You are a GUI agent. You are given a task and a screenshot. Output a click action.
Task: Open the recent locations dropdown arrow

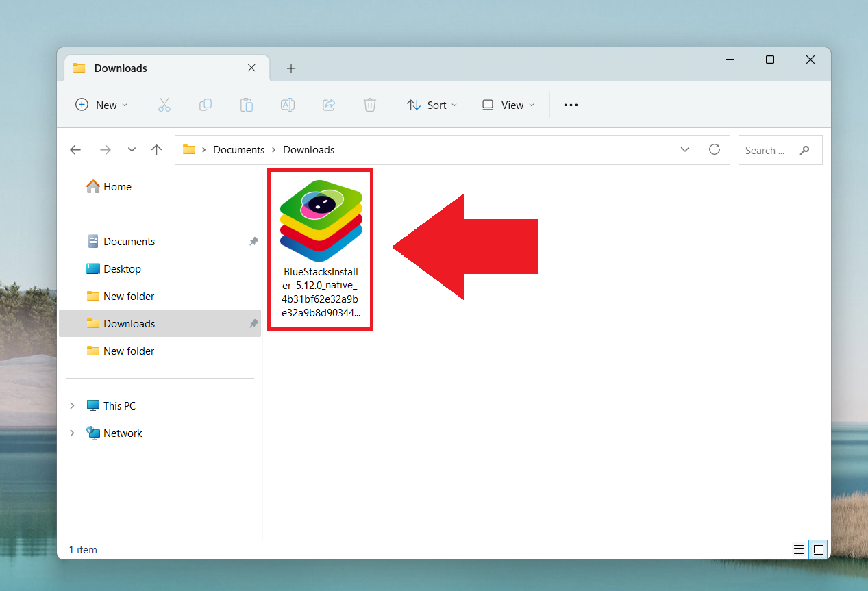point(132,150)
